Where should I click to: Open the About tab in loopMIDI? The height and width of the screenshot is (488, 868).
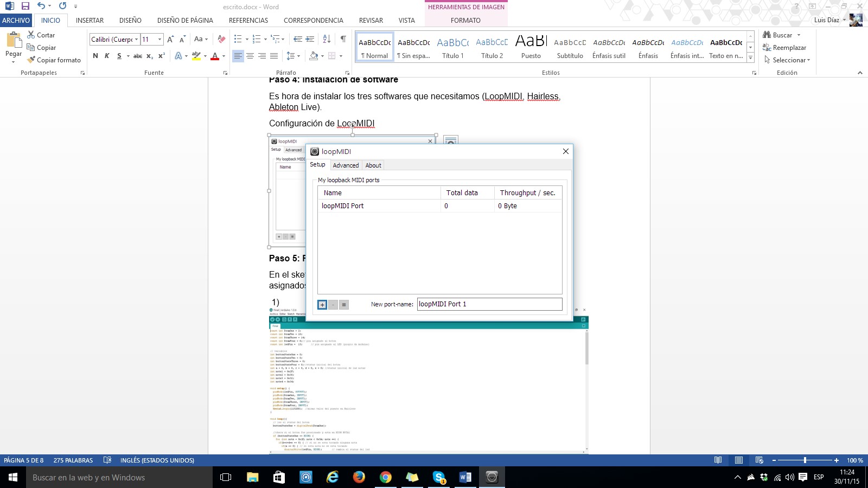pos(373,165)
